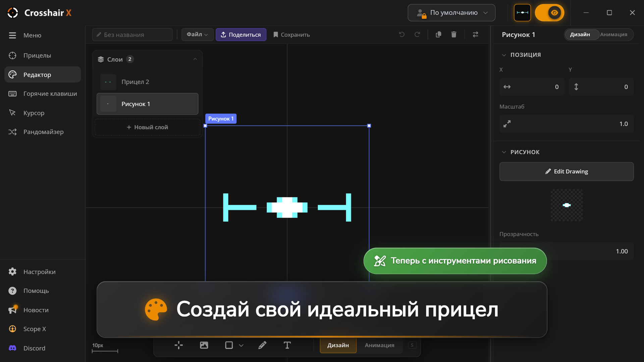Click the X position value field

[x=532, y=87]
